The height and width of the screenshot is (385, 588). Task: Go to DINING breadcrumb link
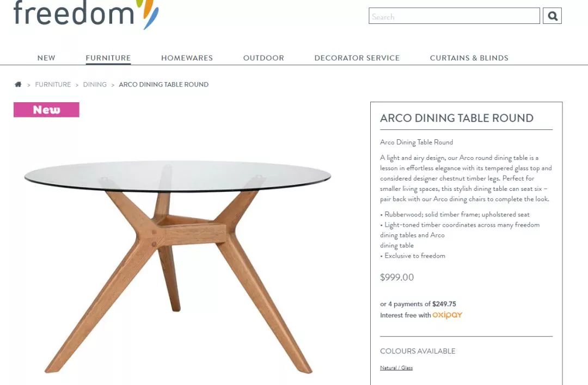(95, 85)
